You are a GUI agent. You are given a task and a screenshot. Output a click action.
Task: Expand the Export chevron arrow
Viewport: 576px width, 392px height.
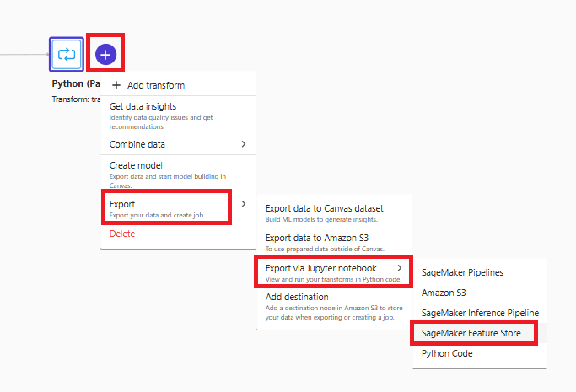pyautogui.click(x=244, y=204)
